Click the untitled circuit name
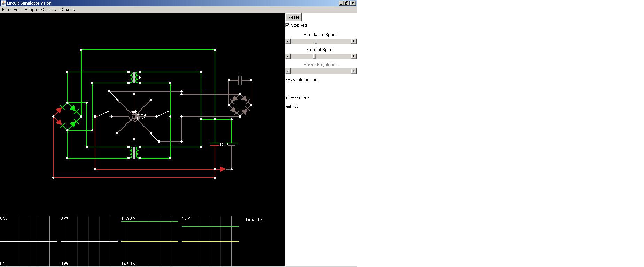This screenshot has height=267, width=644. [292, 107]
